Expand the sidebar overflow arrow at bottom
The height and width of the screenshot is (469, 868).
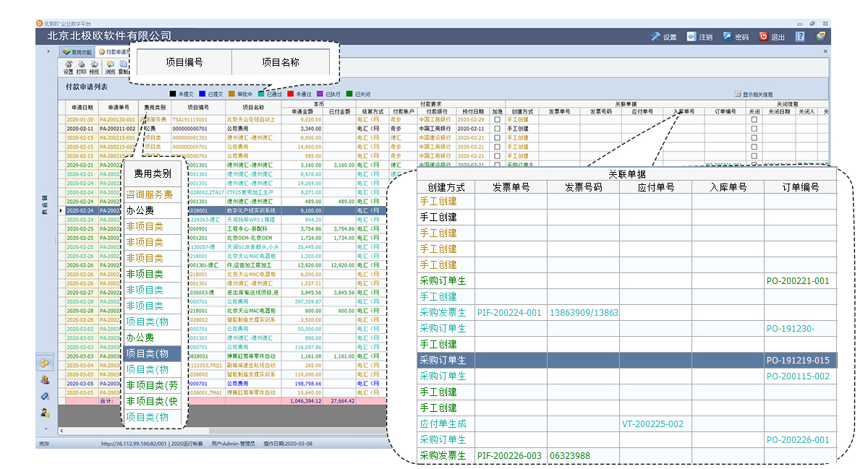pos(44,427)
